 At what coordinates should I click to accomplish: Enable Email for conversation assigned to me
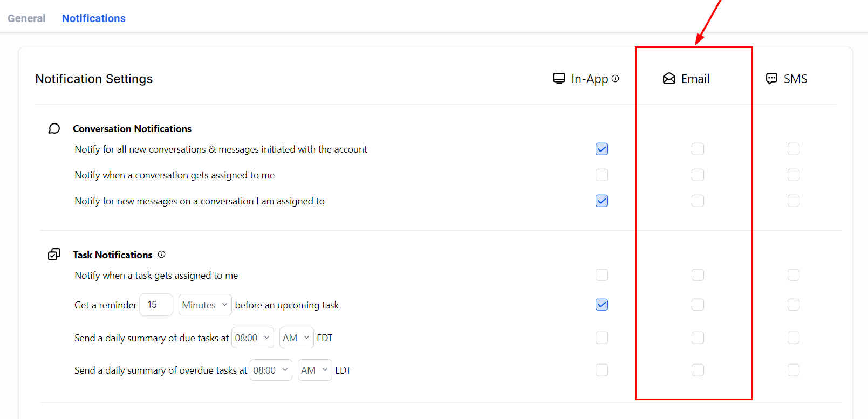pos(698,175)
